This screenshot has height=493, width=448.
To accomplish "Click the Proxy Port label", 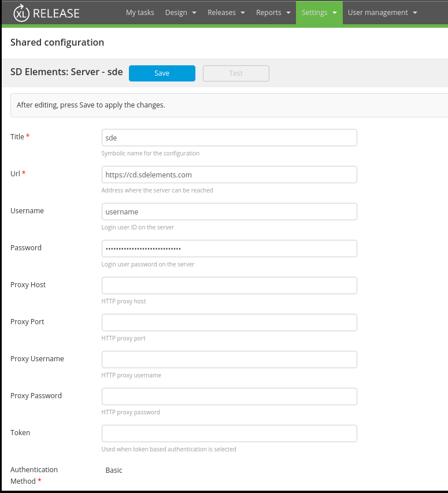I will click(x=27, y=322).
